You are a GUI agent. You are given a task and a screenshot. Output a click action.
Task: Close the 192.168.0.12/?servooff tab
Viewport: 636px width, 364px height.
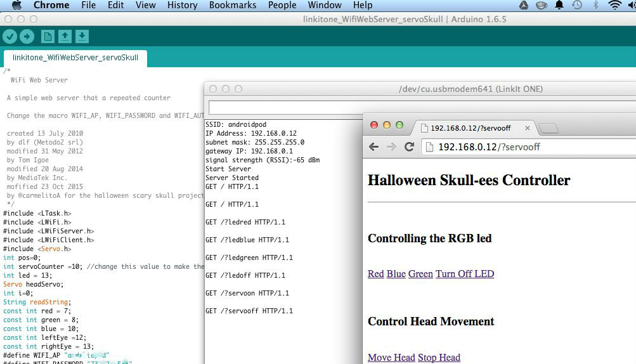point(528,128)
